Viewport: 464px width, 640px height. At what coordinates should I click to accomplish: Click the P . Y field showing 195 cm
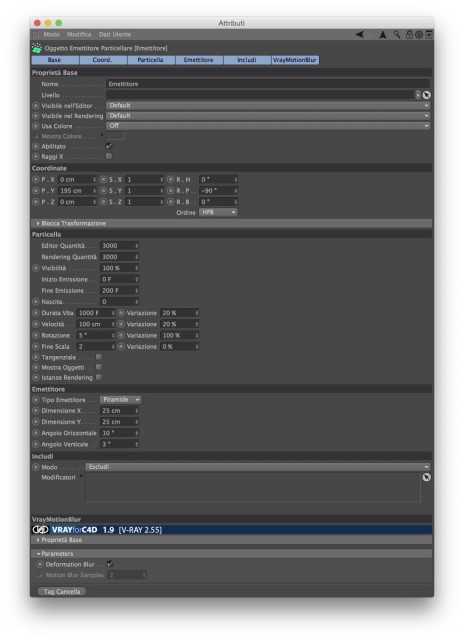click(77, 191)
